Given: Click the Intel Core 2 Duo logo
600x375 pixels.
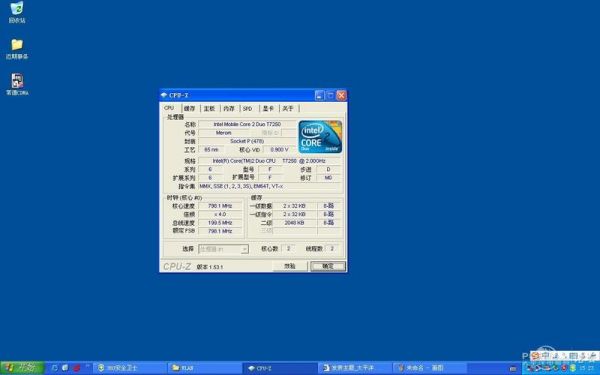Looking at the screenshot, I should tap(320, 137).
